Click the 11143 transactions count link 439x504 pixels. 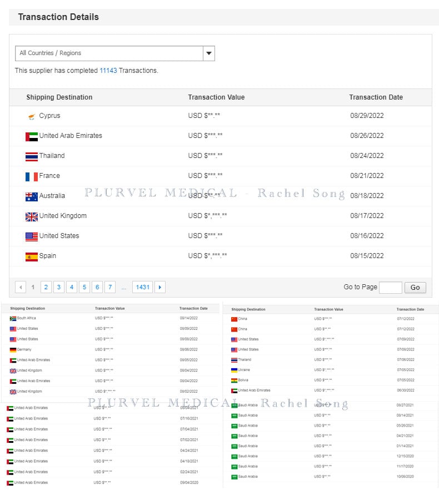point(108,71)
